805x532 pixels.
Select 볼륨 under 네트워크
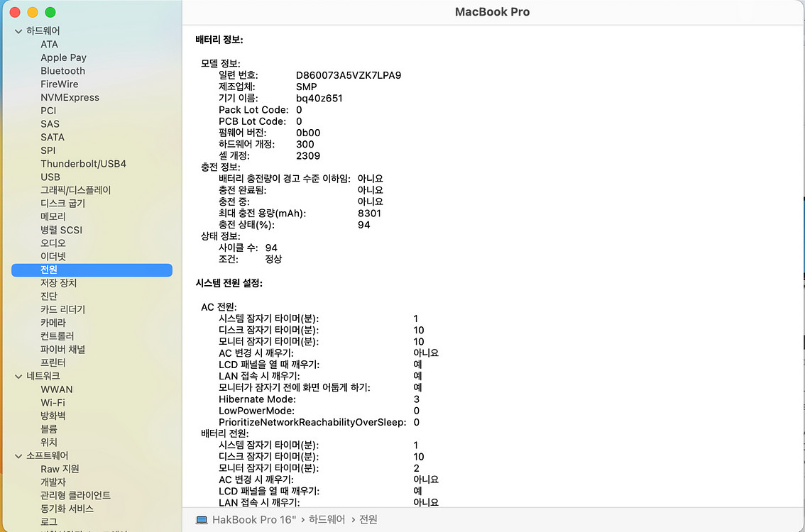click(x=49, y=429)
